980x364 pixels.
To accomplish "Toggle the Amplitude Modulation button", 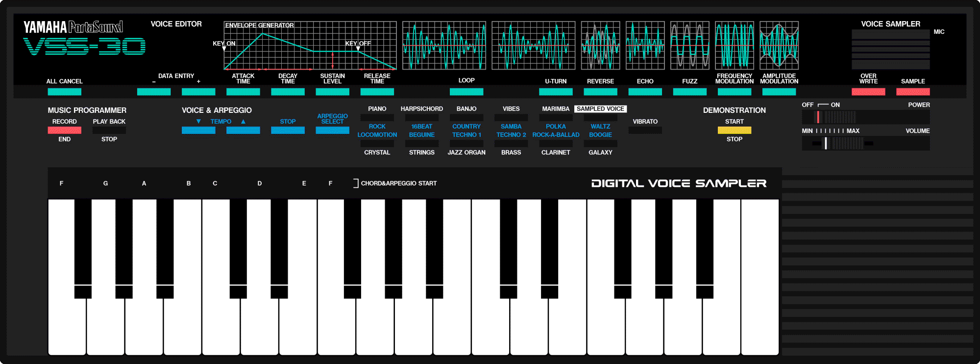I will point(779,92).
